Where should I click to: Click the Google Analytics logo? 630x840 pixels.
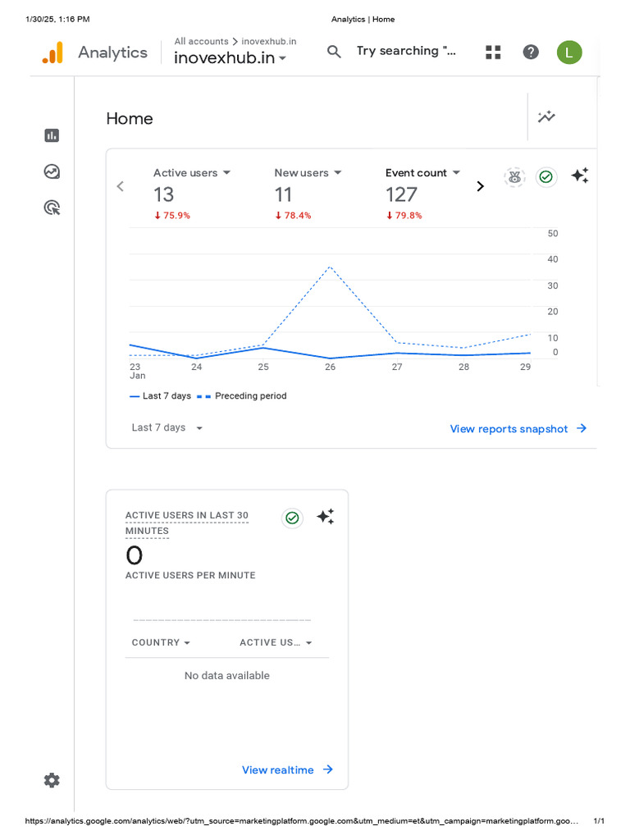coord(52,52)
